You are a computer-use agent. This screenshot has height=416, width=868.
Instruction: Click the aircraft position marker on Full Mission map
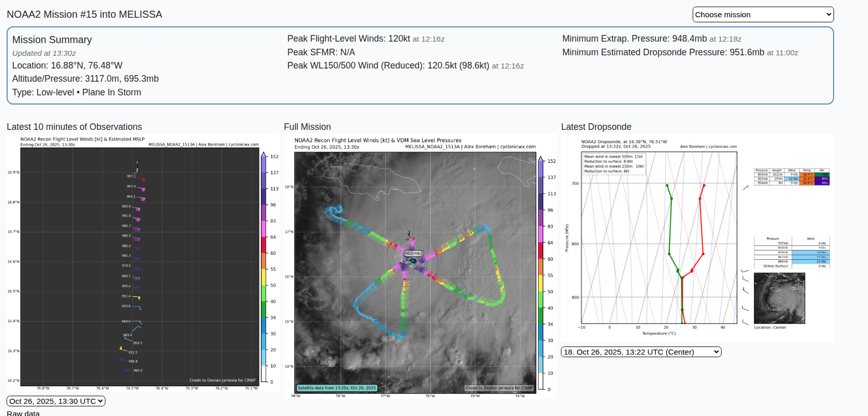coord(413,261)
